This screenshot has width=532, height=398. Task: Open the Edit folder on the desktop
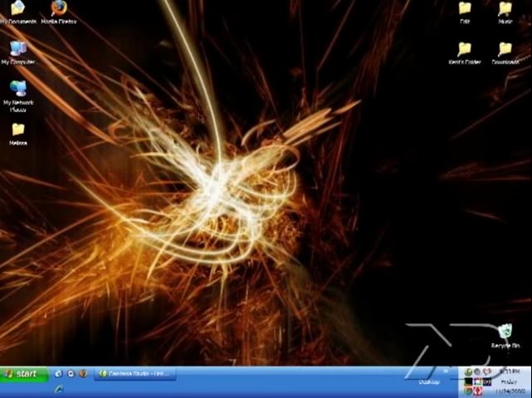(465, 13)
